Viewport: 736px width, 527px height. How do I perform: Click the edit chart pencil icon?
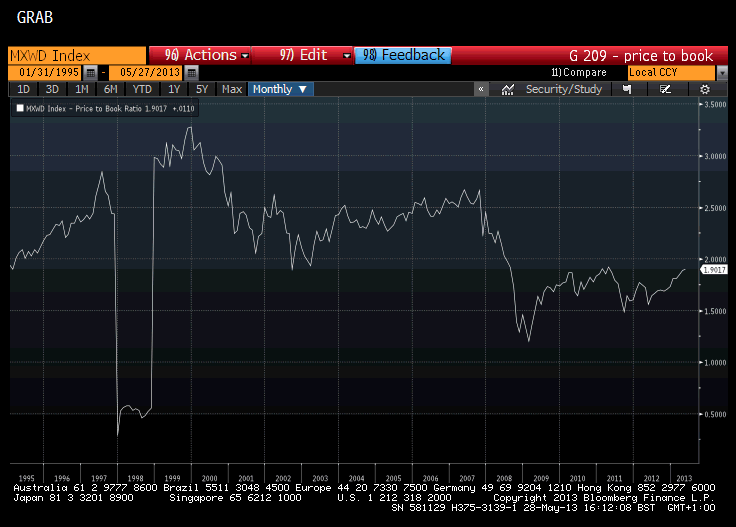click(665, 89)
